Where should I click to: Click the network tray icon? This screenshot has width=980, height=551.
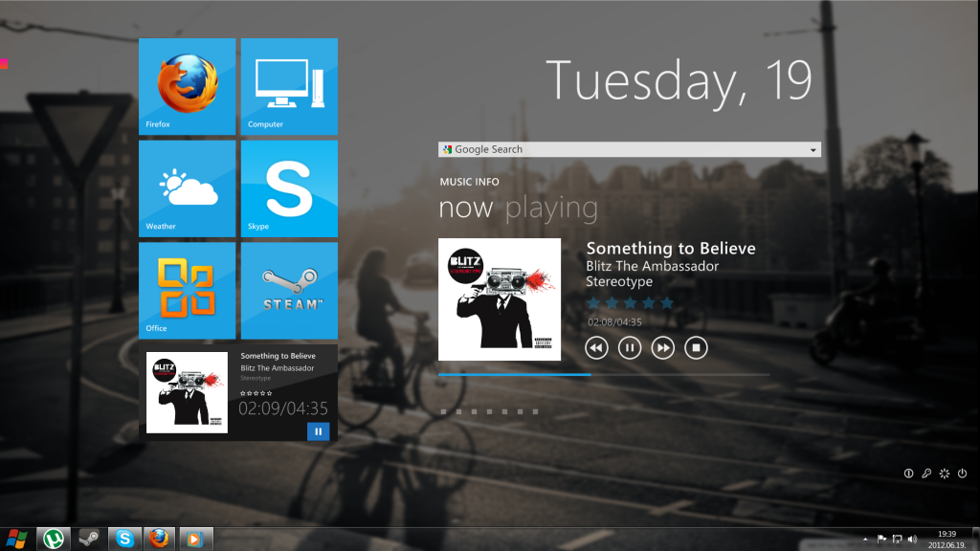898,540
